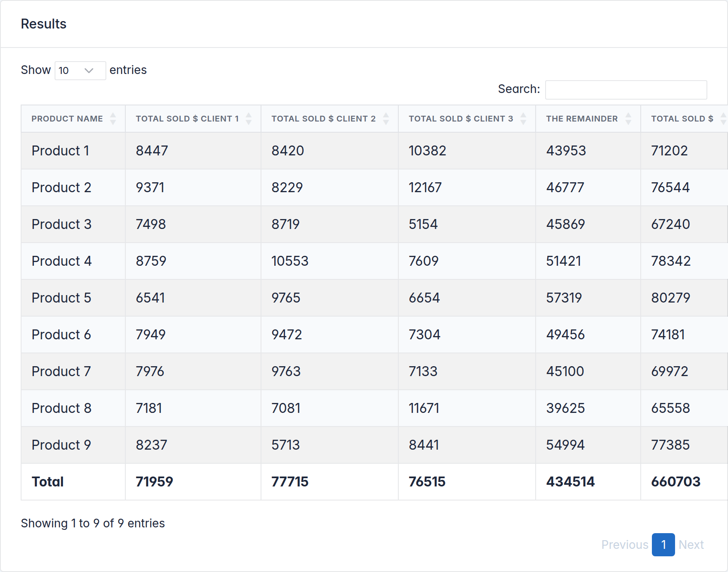
Task: Click the value 8447 for Product 1
Action: coord(152,151)
